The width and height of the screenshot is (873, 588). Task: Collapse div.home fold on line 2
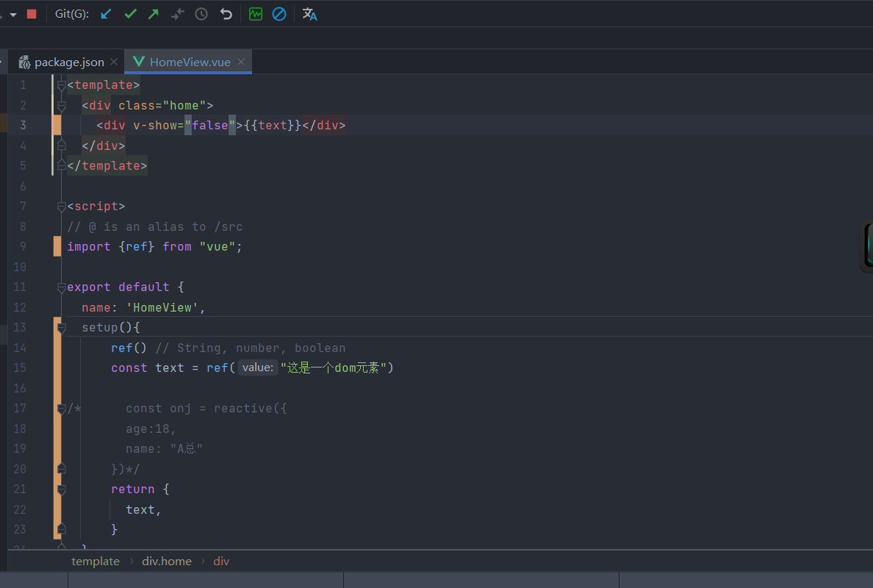point(62,106)
